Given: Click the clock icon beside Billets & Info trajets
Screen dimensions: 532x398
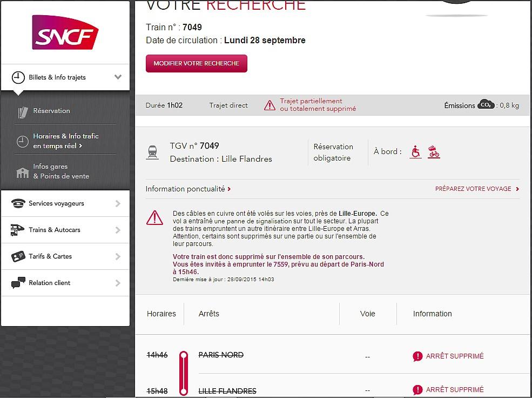Looking at the screenshot, I should (x=18, y=77).
